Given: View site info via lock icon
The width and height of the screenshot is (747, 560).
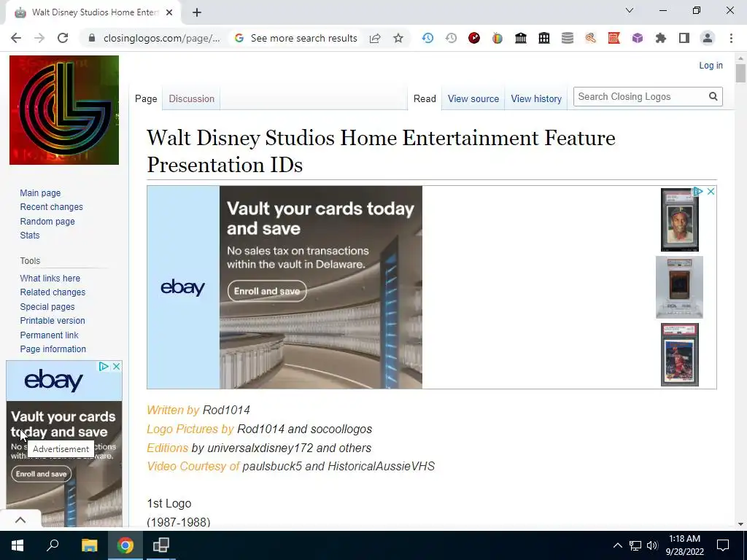Looking at the screenshot, I should tap(92, 38).
